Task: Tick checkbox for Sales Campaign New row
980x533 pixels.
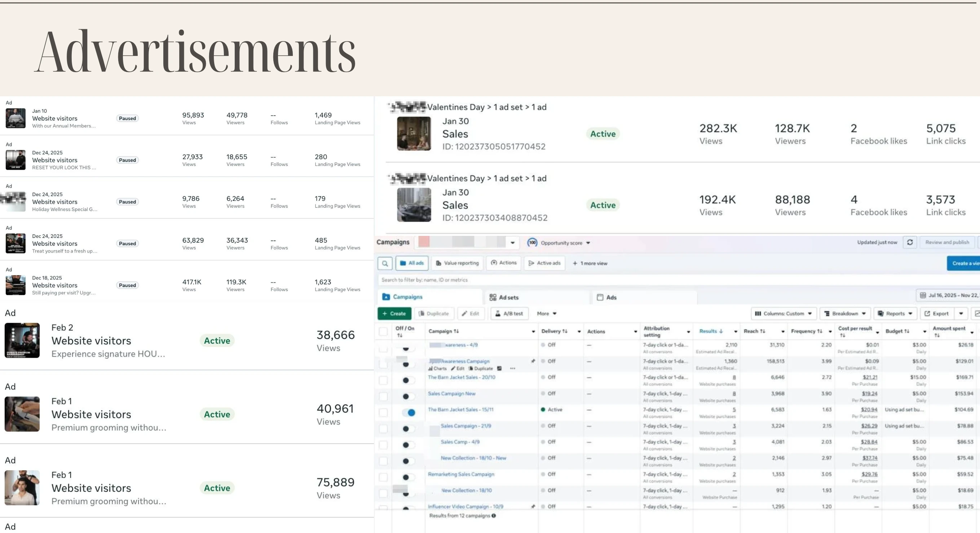Action: click(x=383, y=396)
